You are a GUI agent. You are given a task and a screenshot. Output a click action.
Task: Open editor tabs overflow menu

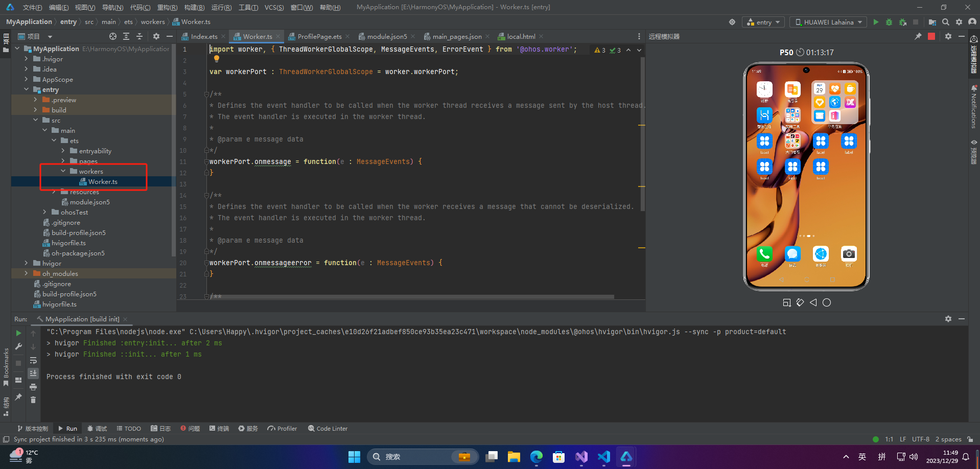pyautogui.click(x=639, y=36)
